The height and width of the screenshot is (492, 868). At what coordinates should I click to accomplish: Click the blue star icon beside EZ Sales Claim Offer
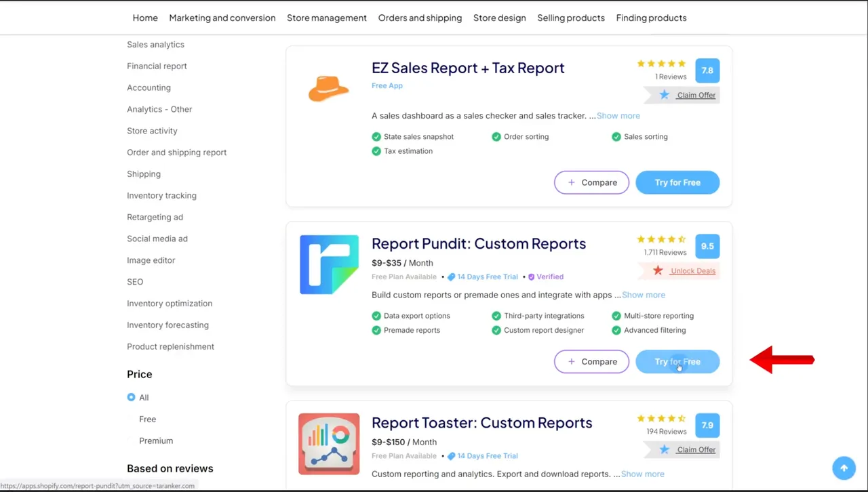point(665,95)
